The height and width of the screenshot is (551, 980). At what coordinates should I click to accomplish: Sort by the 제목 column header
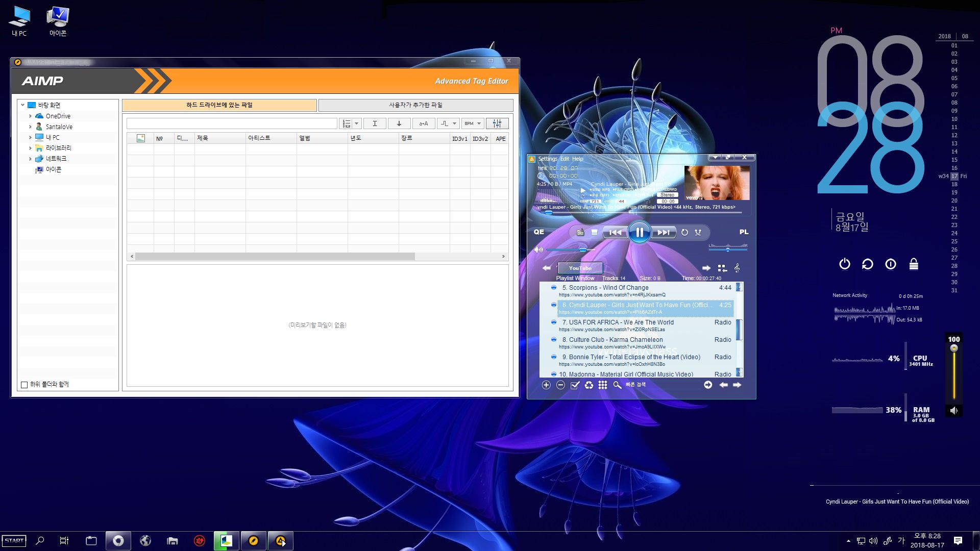tap(220, 138)
